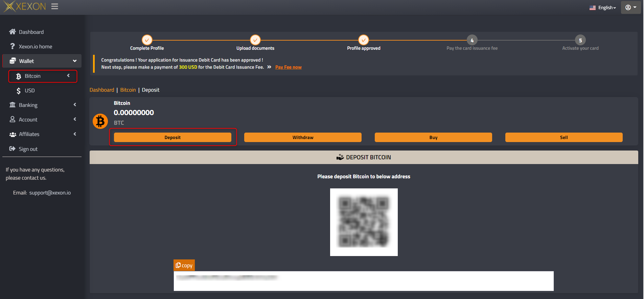The width and height of the screenshot is (644, 299).
Task: Click the Sell button
Action: pyautogui.click(x=564, y=137)
